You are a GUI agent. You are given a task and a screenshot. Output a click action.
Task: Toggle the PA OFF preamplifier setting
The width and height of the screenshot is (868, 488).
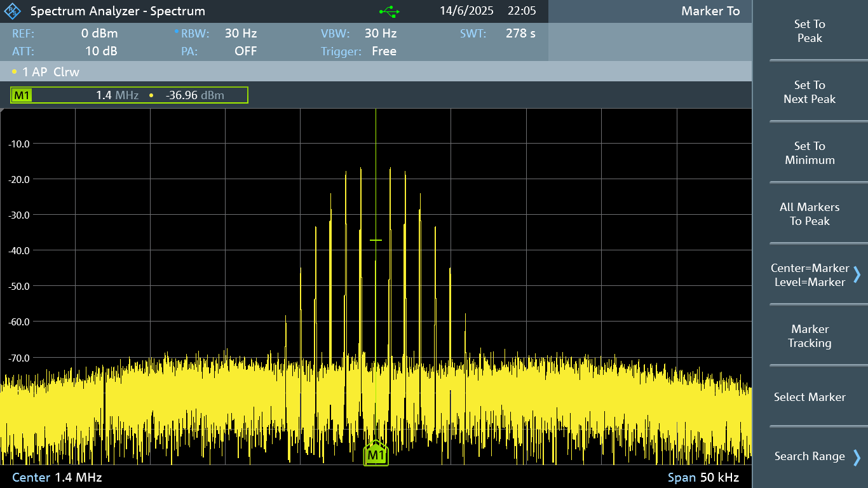point(245,51)
